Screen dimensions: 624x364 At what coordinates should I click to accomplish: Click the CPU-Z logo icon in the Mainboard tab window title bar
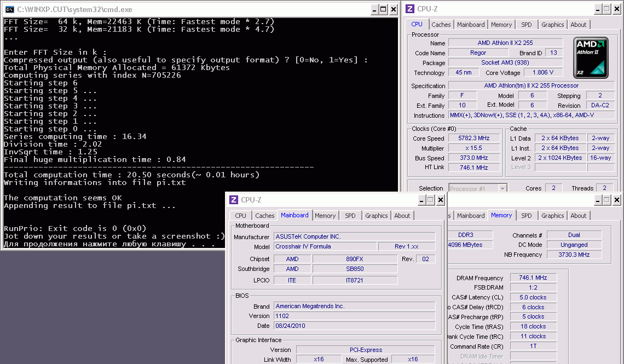coord(234,200)
